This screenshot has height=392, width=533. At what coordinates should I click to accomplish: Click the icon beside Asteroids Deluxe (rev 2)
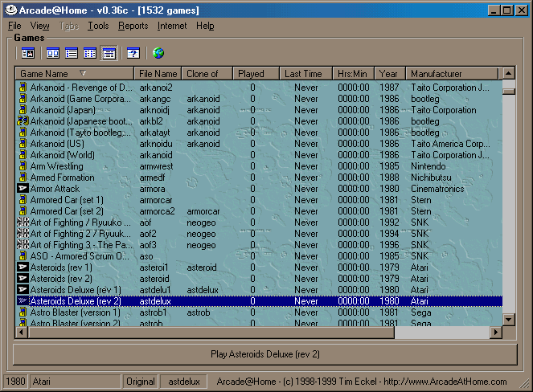[x=23, y=300]
